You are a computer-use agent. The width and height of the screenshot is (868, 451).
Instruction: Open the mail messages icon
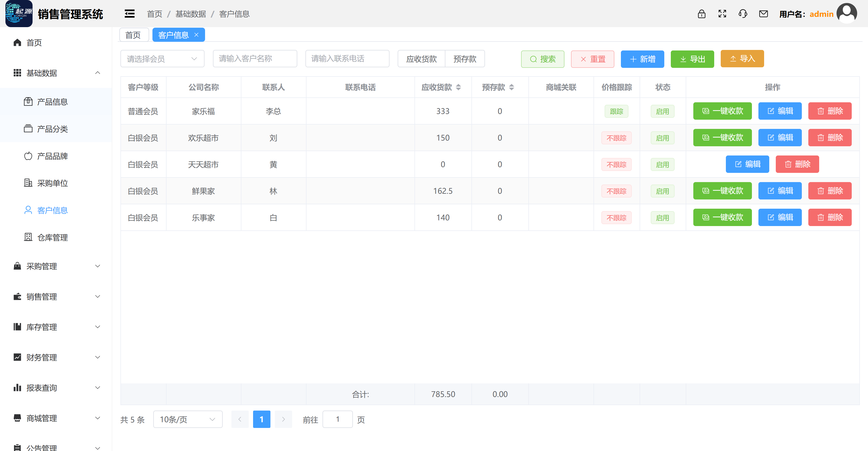pos(763,14)
